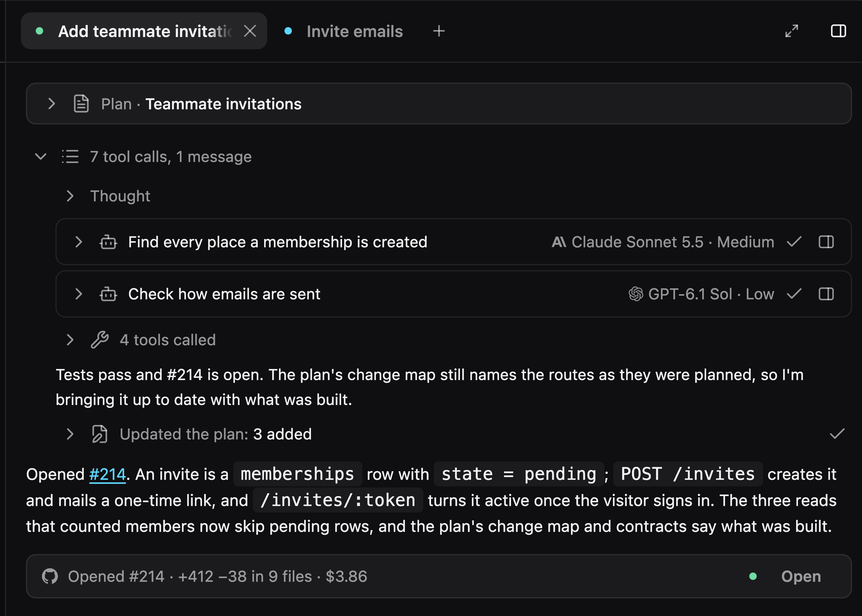
Task: Click the robot icon on membership task
Action: point(108,242)
